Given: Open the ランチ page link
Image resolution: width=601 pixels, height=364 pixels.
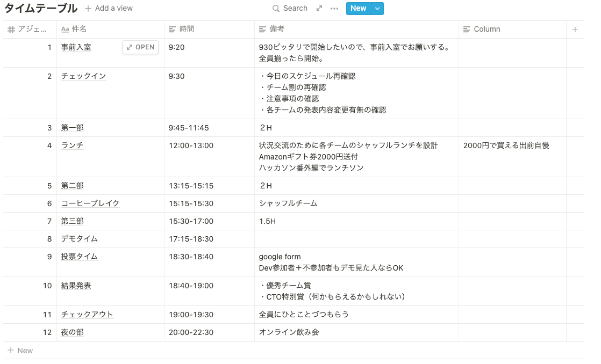Looking at the screenshot, I should coord(73,145).
